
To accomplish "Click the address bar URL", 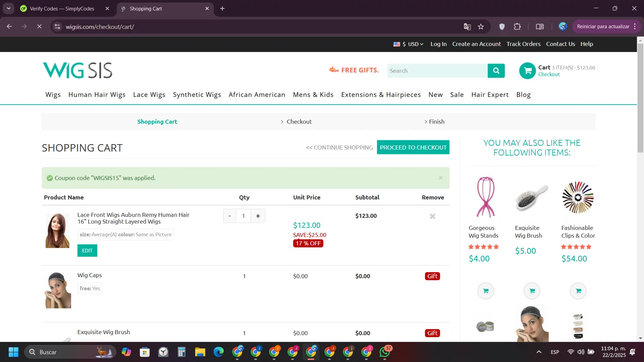I will [100, 27].
